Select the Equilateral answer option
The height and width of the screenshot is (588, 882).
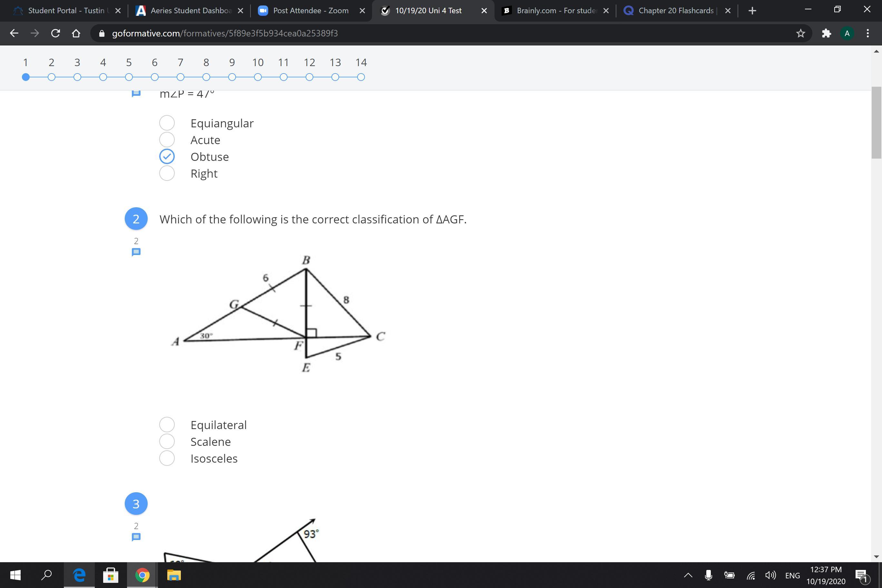point(167,425)
